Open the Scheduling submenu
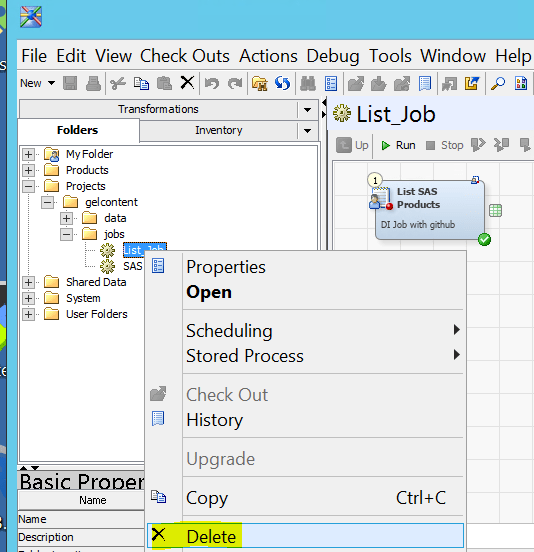Viewport: 534px width, 552px height. pos(306,331)
